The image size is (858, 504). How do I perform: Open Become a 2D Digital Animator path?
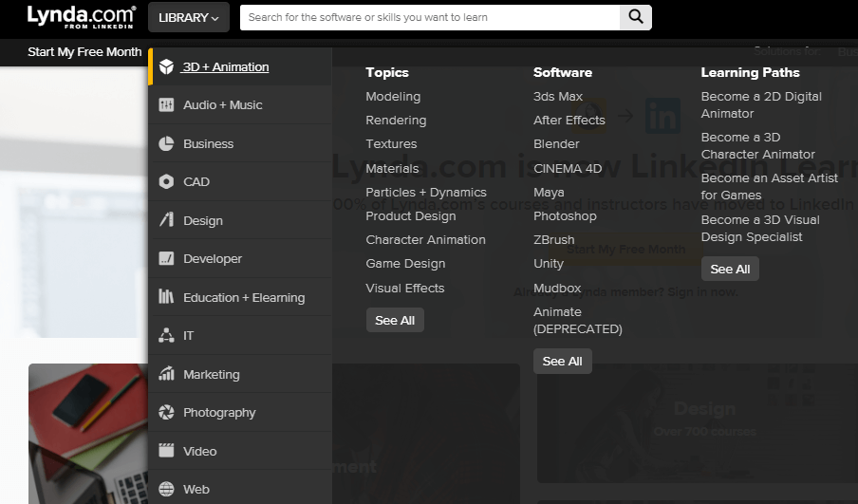coord(761,104)
